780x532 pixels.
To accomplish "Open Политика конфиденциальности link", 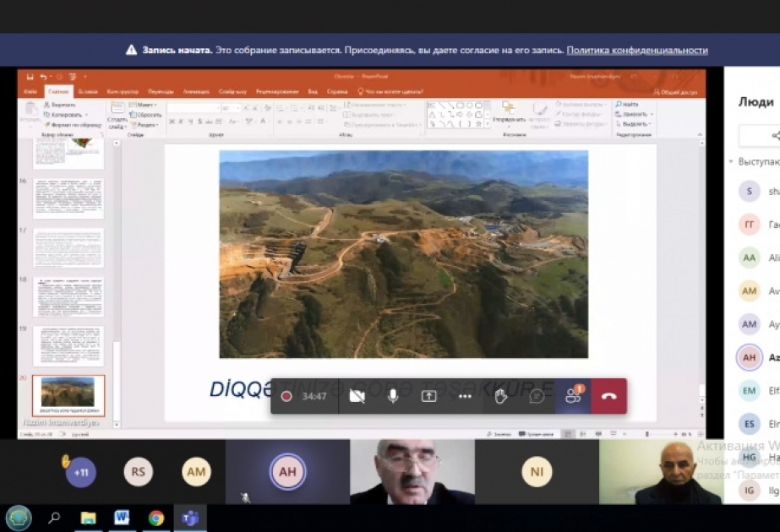I will 637,50.
